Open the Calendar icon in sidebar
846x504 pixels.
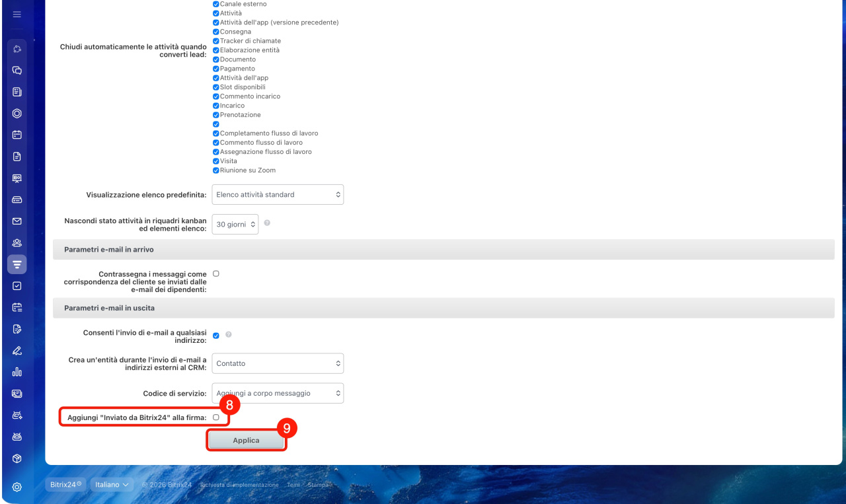tap(17, 135)
